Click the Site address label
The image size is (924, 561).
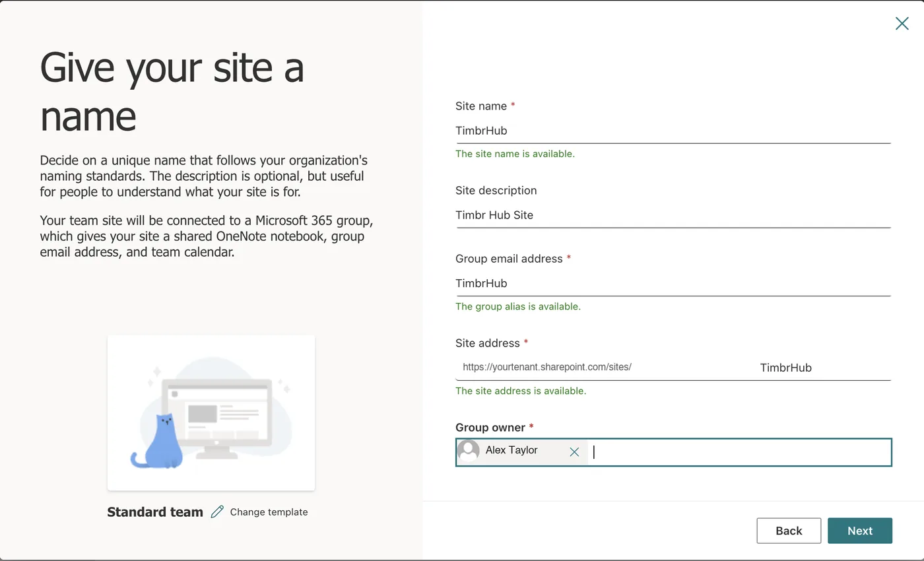click(488, 343)
